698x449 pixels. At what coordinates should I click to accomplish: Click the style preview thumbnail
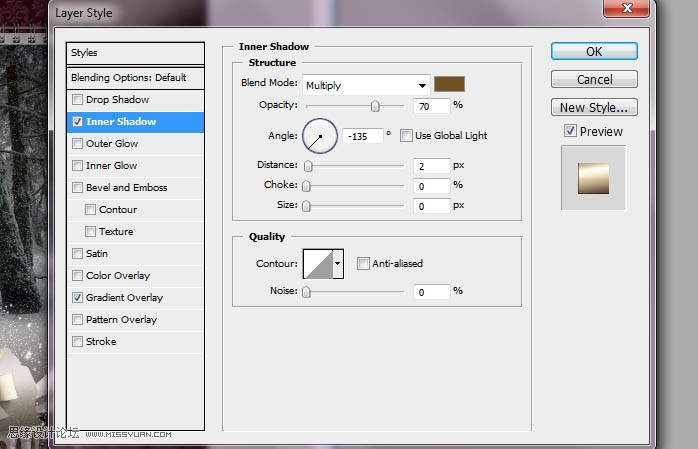593,178
